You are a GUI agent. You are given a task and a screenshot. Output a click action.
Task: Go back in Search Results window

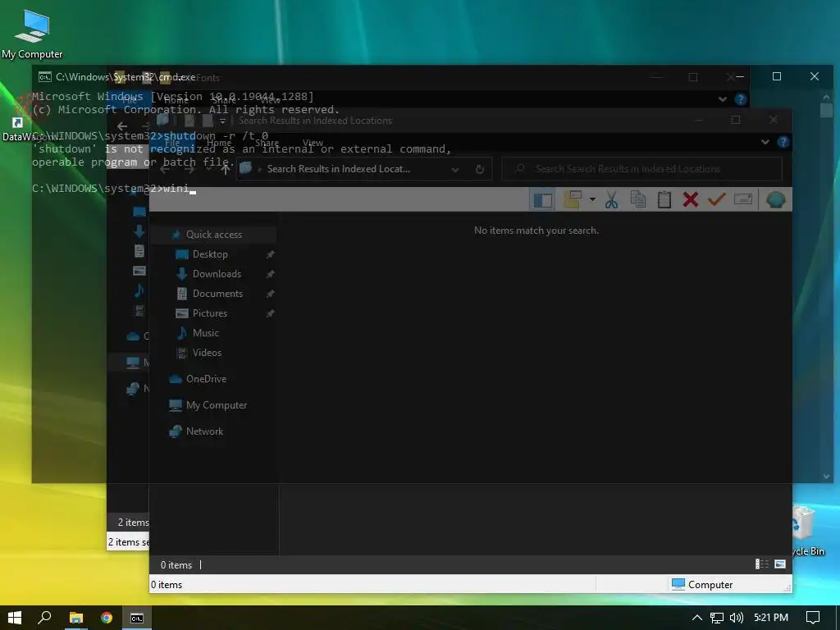(164, 169)
